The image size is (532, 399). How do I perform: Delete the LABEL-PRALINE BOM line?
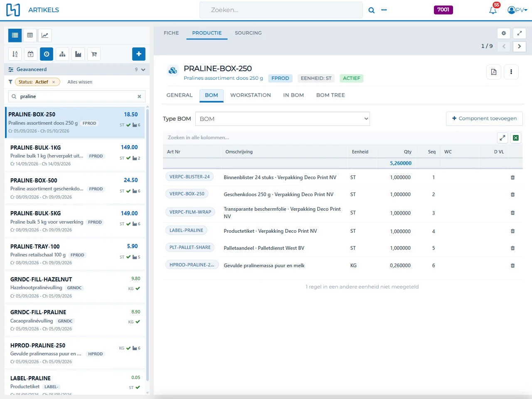[512, 231]
